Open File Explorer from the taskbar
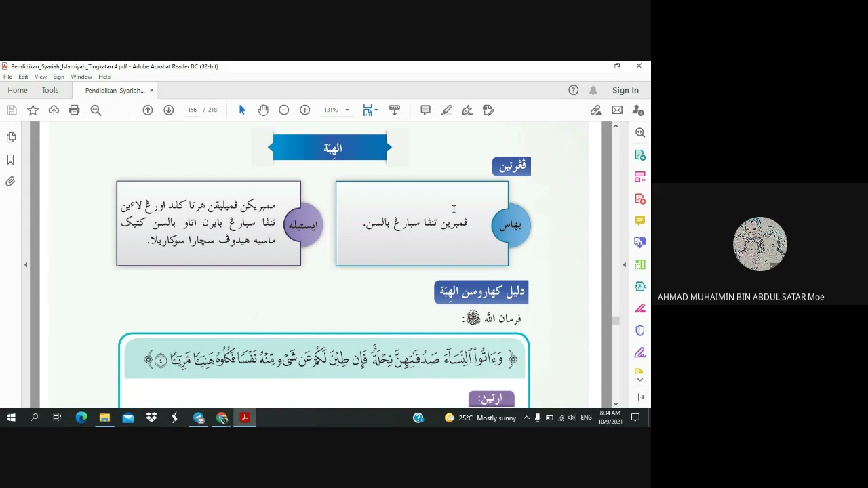 (x=104, y=418)
